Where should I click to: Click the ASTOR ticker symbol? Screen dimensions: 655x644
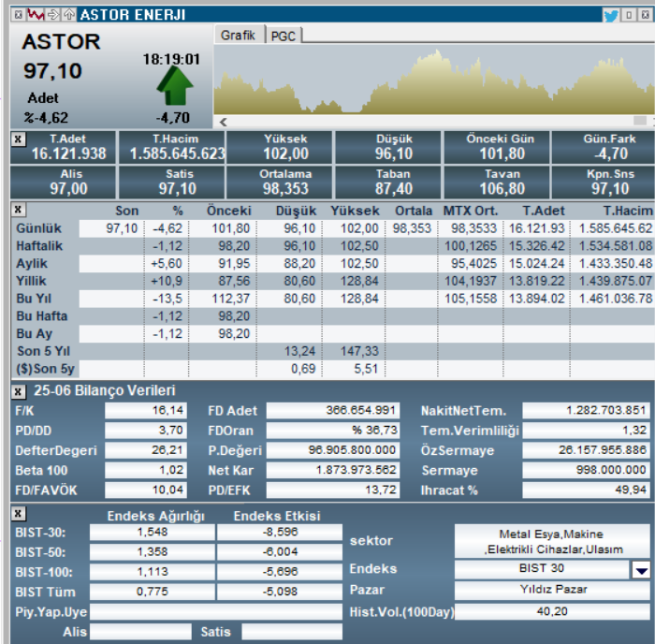click(62, 42)
